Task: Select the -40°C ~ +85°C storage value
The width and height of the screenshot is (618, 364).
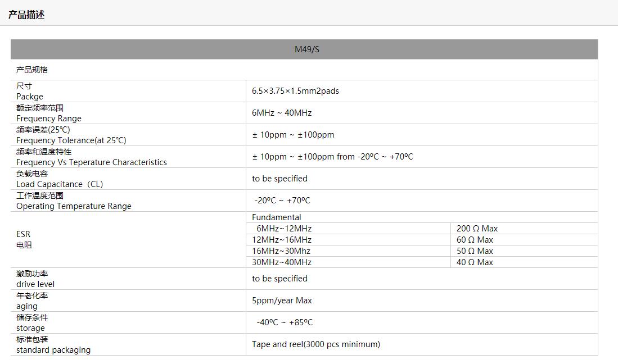Action: [x=285, y=322]
